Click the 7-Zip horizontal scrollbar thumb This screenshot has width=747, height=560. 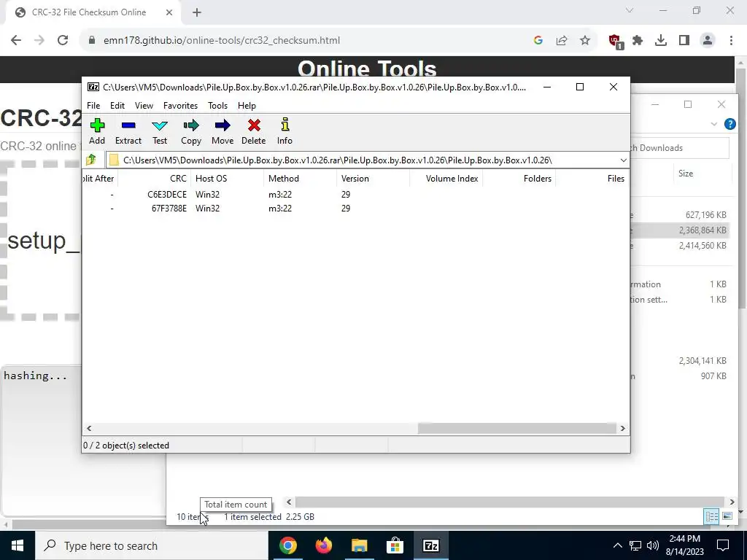[x=517, y=429]
